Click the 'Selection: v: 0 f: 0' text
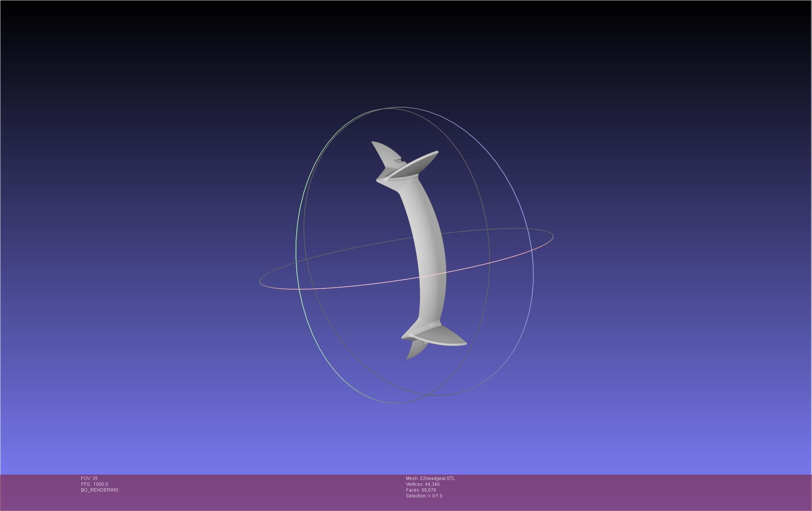 pyautogui.click(x=424, y=496)
